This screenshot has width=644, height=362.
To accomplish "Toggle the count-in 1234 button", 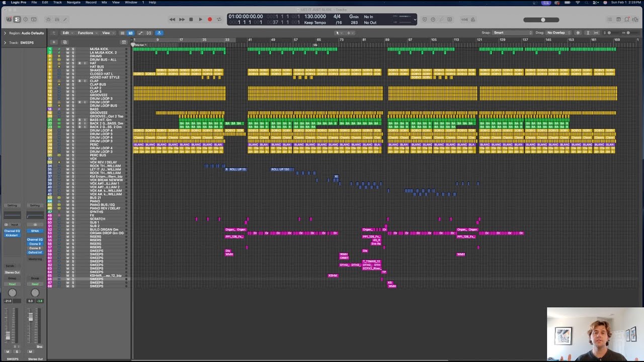I will 464,20.
